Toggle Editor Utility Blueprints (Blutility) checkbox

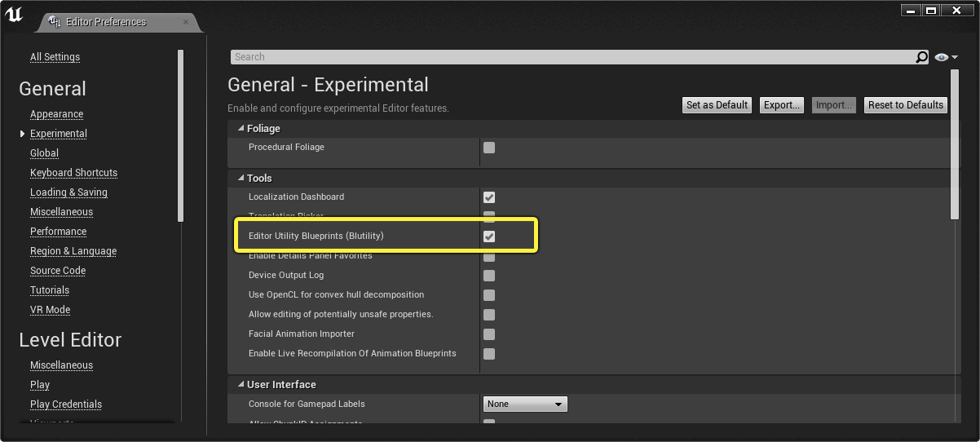(489, 236)
